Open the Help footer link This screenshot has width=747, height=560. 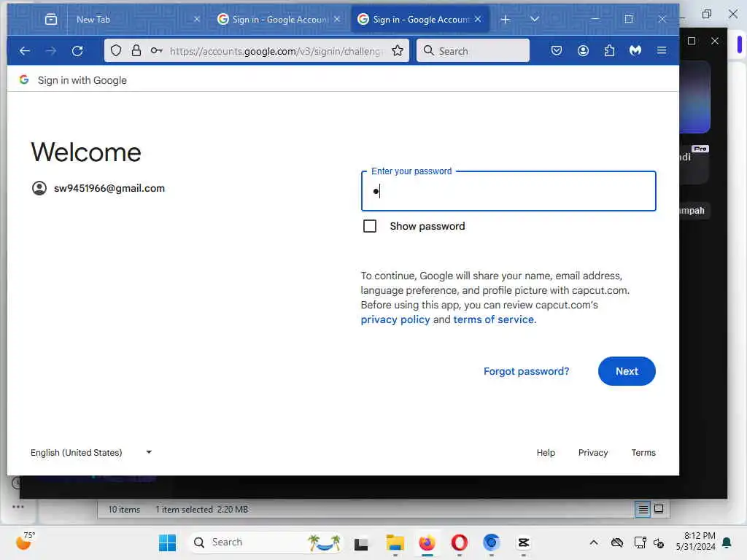546,452
